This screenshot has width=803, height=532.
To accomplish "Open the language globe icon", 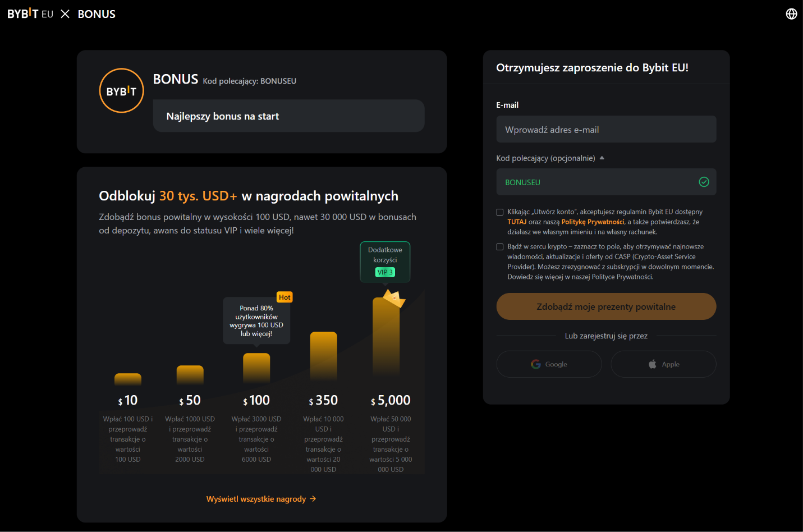I will 791,14.
